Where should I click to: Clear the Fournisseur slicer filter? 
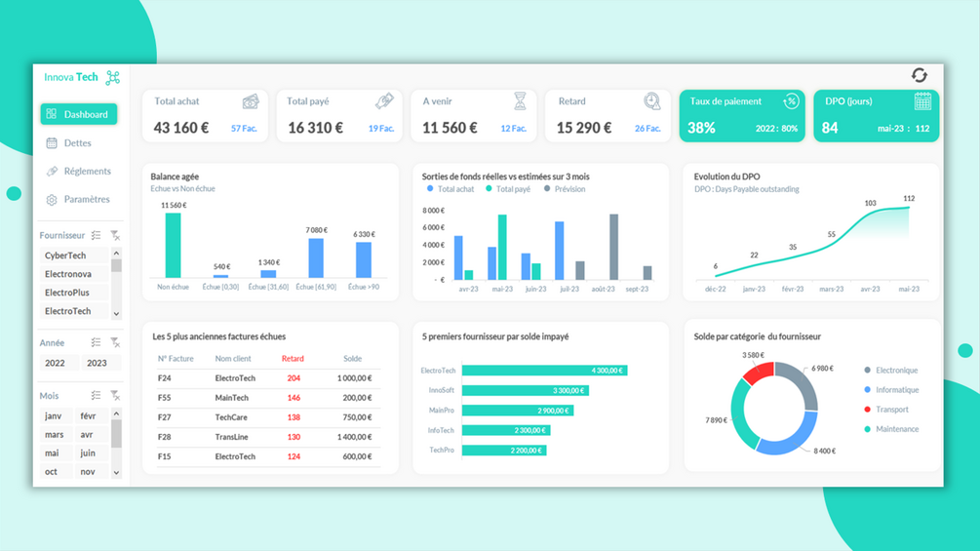[115, 236]
